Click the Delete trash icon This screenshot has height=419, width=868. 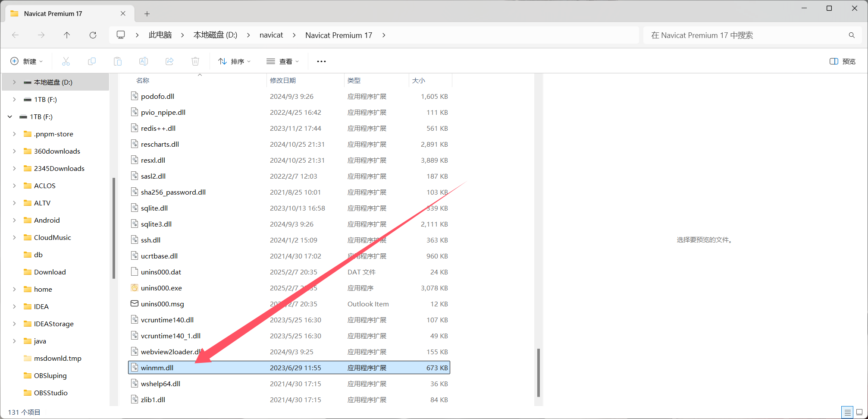pos(195,61)
